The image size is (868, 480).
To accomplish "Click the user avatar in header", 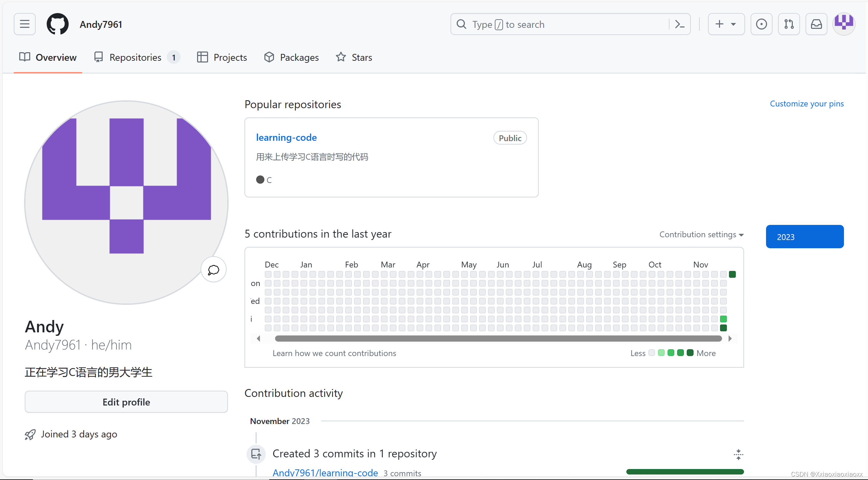I will coord(844,24).
